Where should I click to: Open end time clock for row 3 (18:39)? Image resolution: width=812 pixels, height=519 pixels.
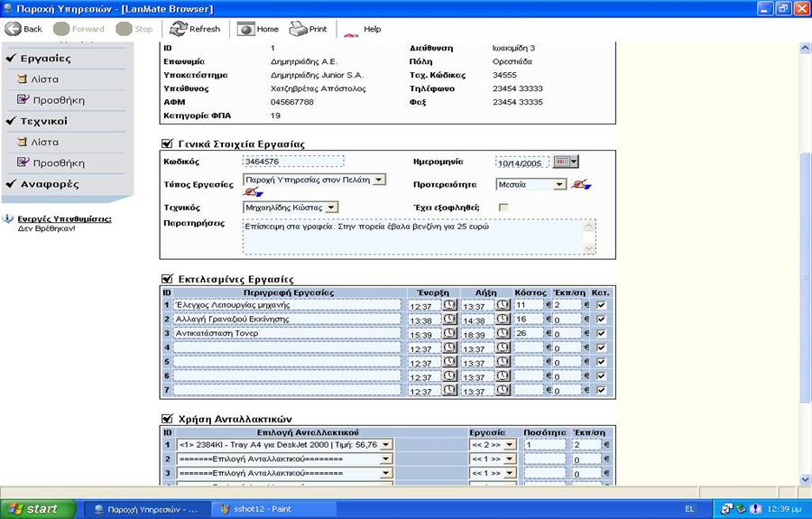tap(503, 333)
